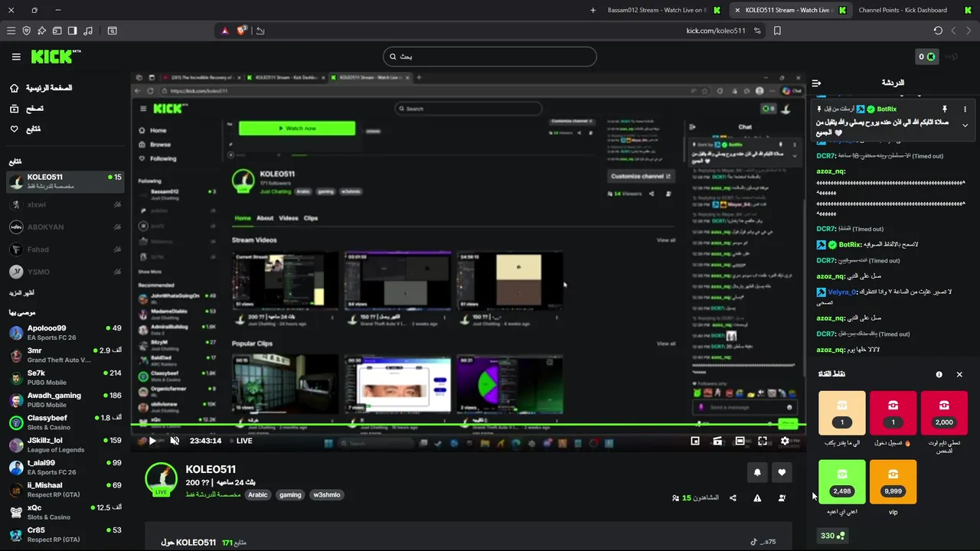Screen dimensions: 980x551
Task: Open the user-add icon beside report
Action: pos(782,498)
